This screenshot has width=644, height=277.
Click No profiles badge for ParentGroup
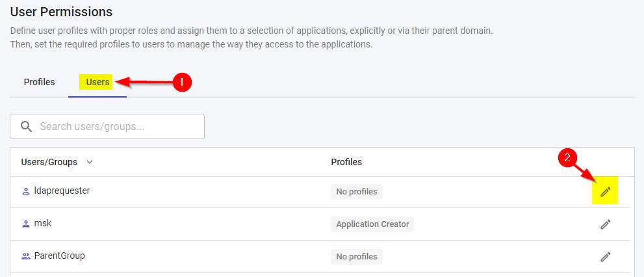[x=357, y=257]
